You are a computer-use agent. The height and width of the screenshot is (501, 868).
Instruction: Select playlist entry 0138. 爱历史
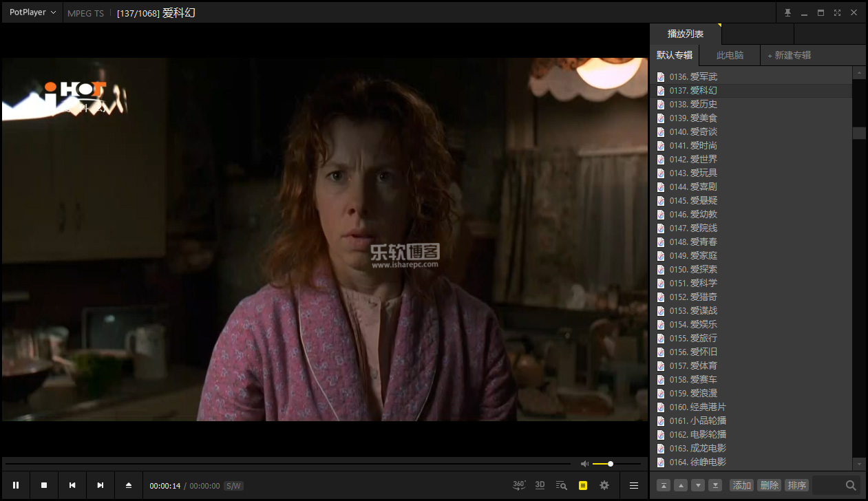click(x=751, y=104)
